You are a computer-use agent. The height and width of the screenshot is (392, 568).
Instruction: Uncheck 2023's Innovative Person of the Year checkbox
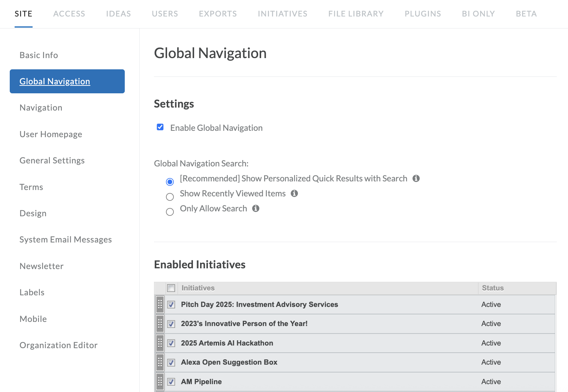[x=171, y=324]
